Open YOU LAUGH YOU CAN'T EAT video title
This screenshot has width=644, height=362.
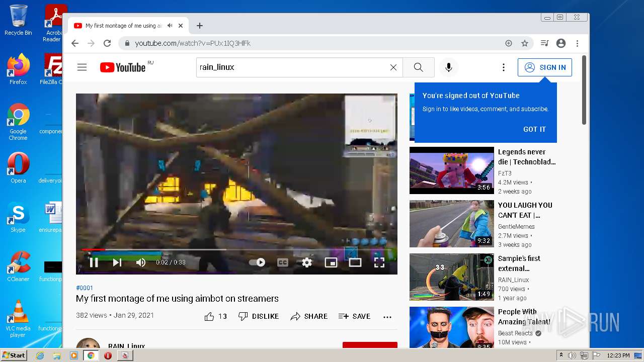tap(525, 210)
